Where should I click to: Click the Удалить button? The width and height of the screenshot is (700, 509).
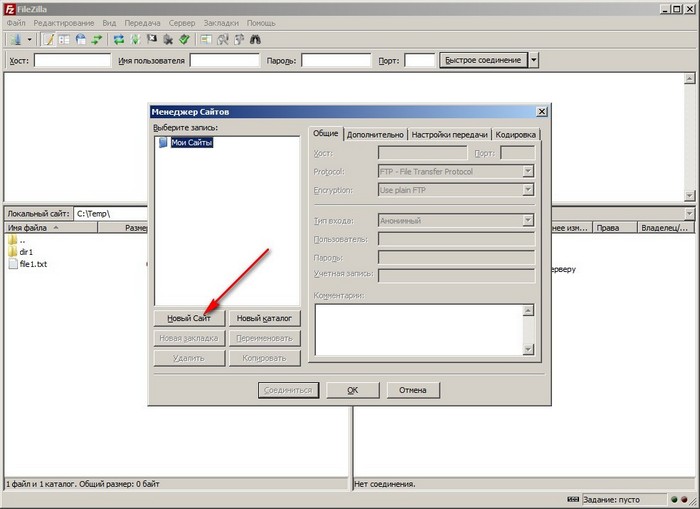[189, 358]
